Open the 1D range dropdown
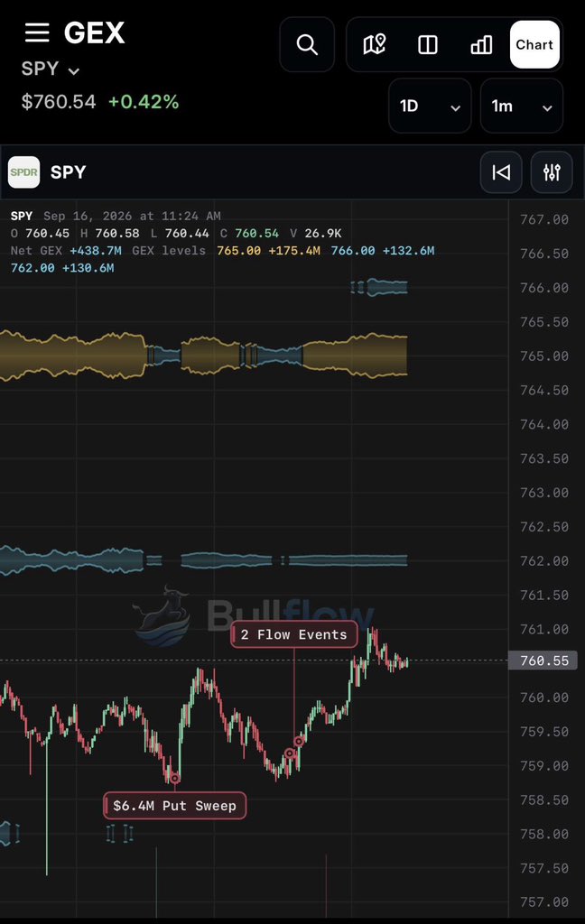The width and height of the screenshot is (585, 924). pos(430,106)
